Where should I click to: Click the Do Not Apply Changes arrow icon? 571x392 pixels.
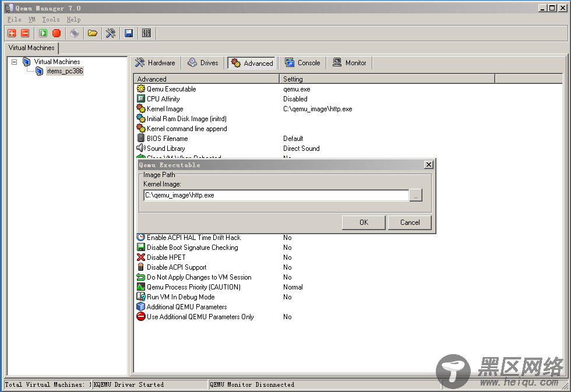pos(141,277)
